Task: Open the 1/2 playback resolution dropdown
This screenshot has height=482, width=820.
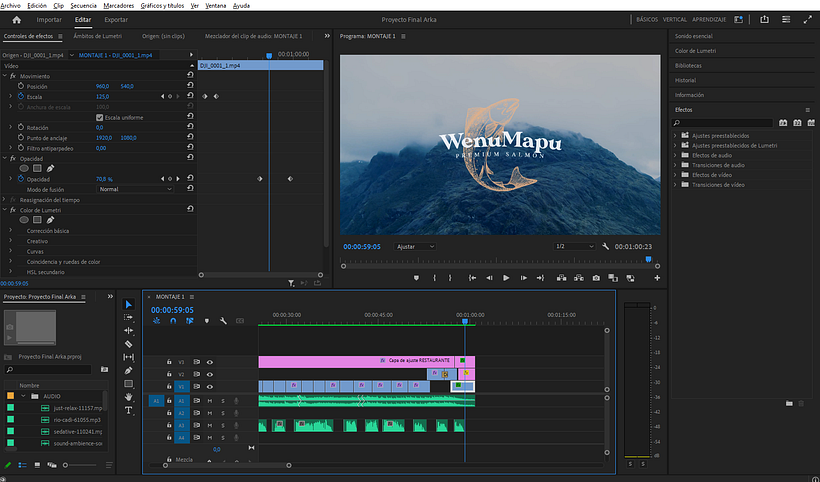Action: [x=574, y=246]
